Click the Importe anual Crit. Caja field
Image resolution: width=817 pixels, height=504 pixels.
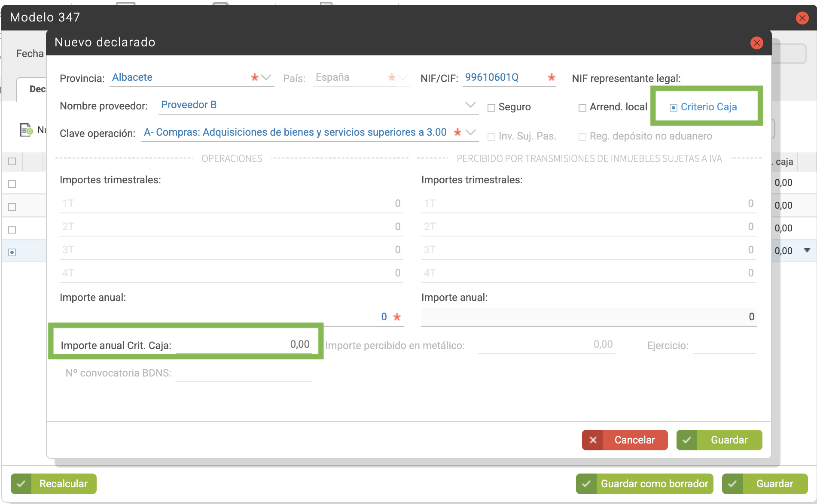pos(244,344)
